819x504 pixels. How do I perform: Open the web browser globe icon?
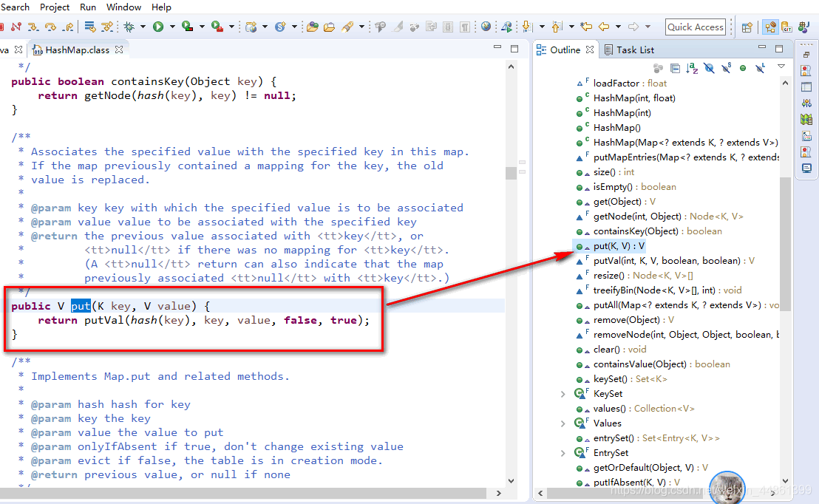point(486,27)
